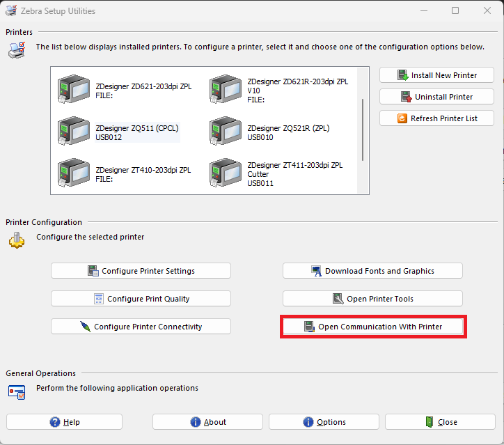
Task: Open Configure Print Quality
Action: point(141,299)
